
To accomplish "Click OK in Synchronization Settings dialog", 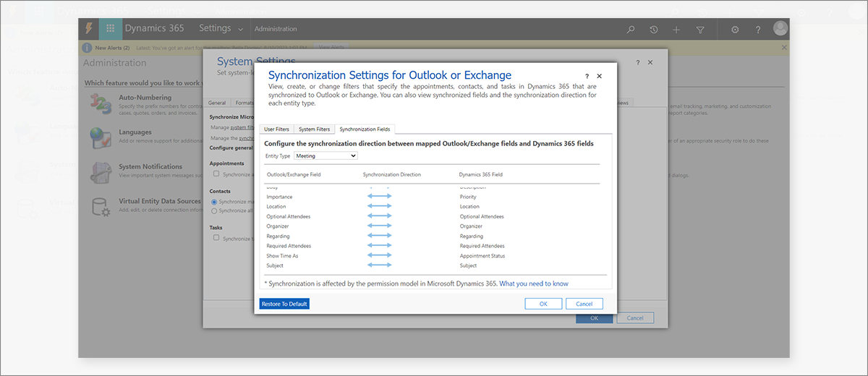I will click(x=543, y=304).
